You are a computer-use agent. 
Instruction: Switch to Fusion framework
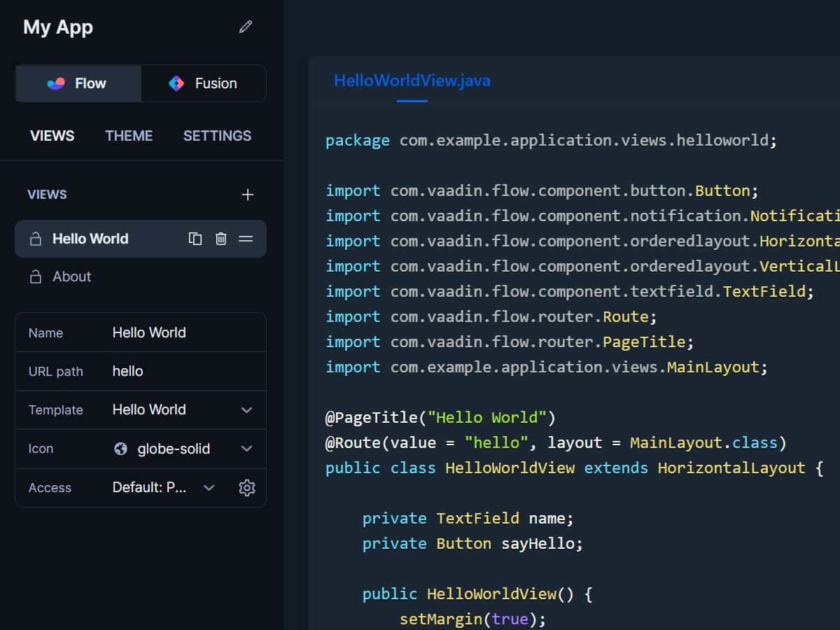pyautogui.click(x=203, y=83)
